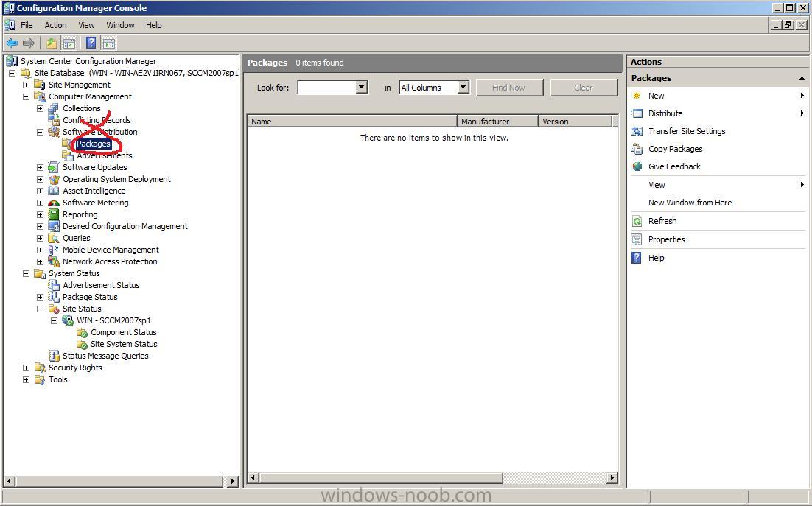Click the Transfer Site Settings icon
This screenshot has width=812, height=506.
pos(637,131)
